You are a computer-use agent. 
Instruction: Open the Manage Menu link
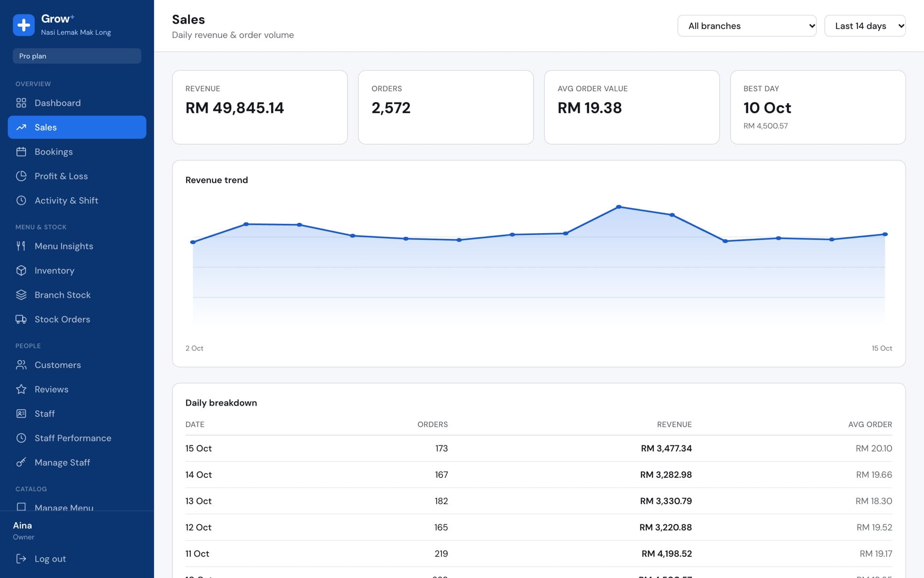(64, 507)
